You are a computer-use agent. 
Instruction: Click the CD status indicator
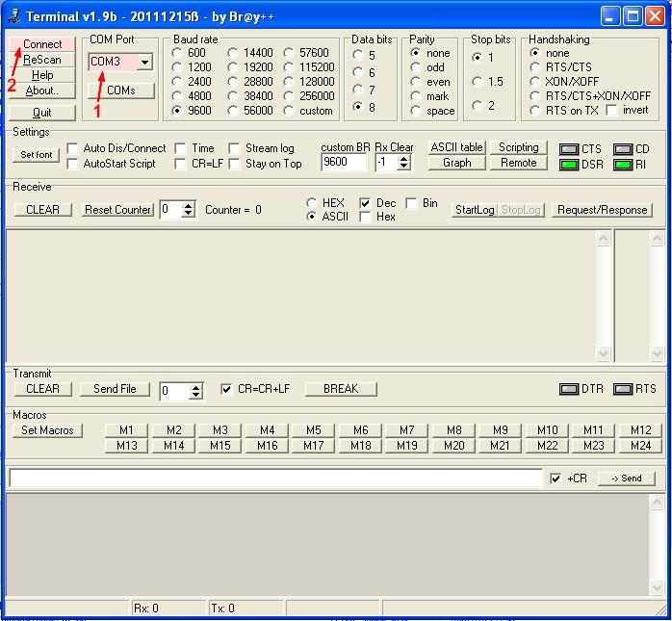pyautogui.click(x=623, y=149)
